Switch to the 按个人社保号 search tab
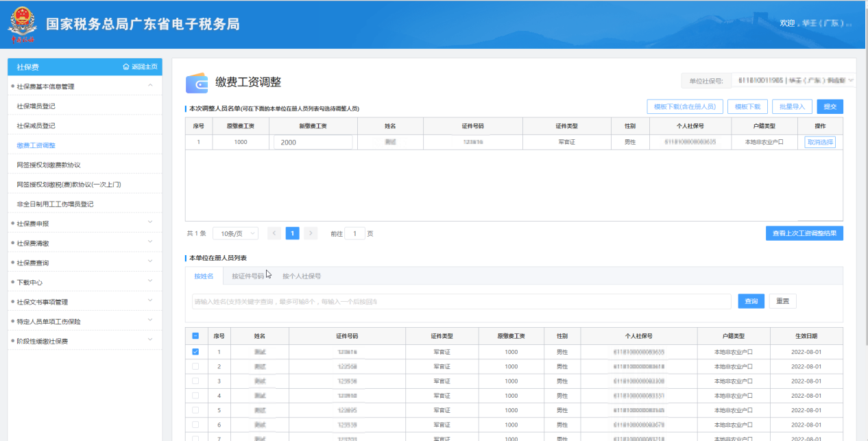The height and width of the screenshot is (441, 868). [x=302, y=276]
